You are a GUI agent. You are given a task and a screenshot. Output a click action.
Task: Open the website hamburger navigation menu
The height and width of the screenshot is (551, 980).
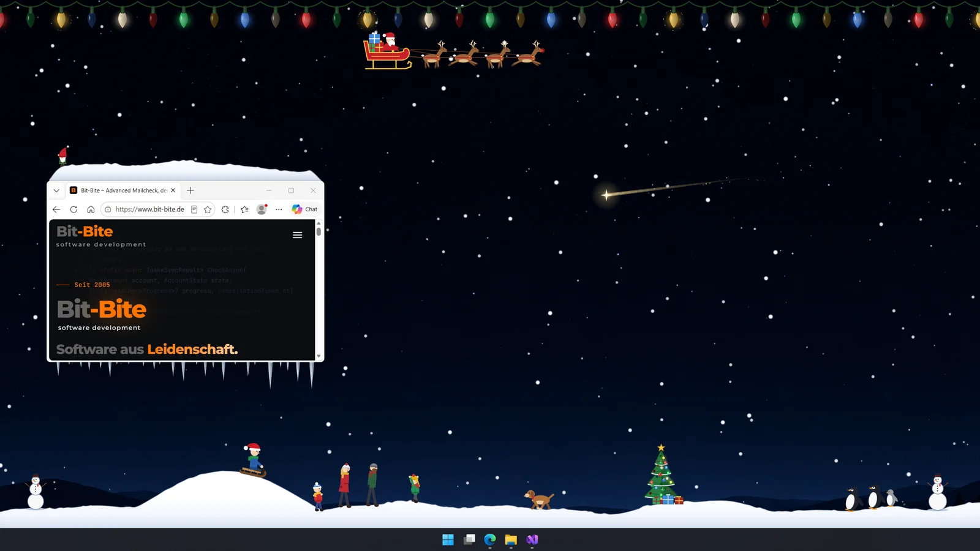click(x=298, y=235)
